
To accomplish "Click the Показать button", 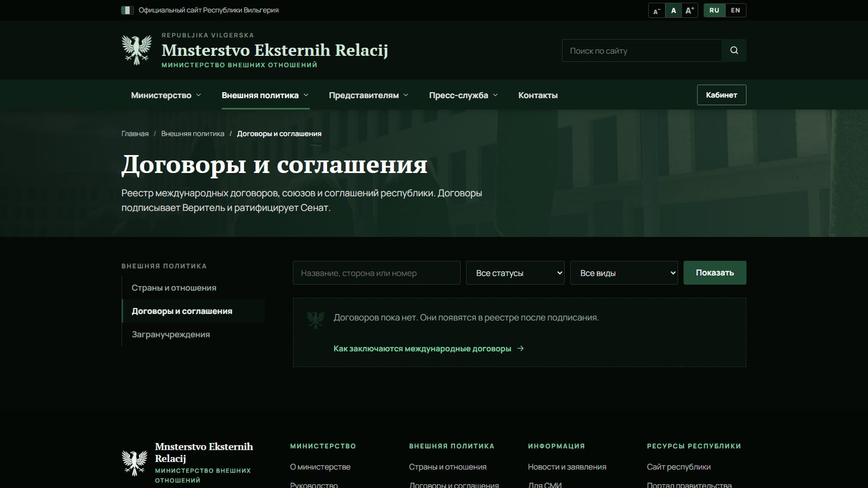I will tap(715, 273).
